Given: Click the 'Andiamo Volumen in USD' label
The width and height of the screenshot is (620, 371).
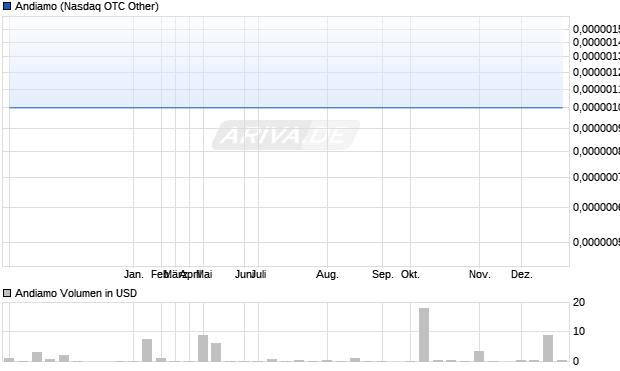Looking at the screenshot, I should point(76,293).
